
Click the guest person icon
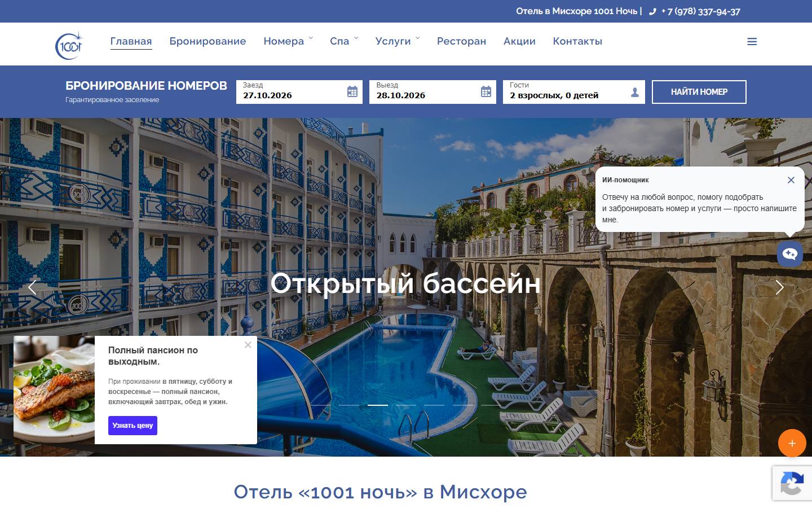[635, 92]
